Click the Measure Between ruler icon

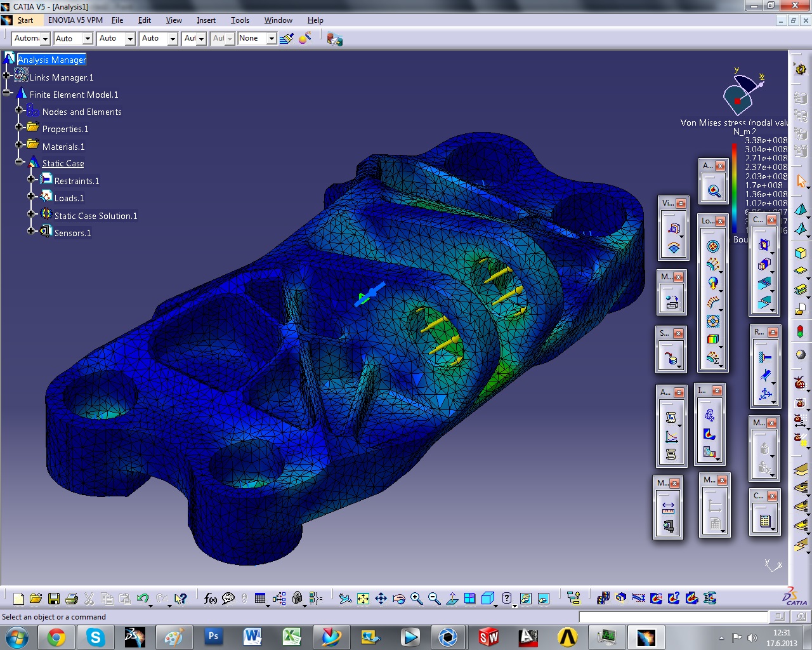(x=669, y=507)
